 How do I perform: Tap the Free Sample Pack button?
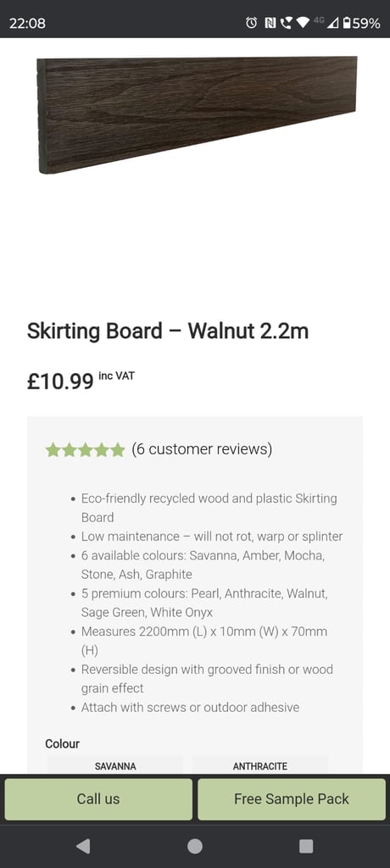[x=292, y=798]
